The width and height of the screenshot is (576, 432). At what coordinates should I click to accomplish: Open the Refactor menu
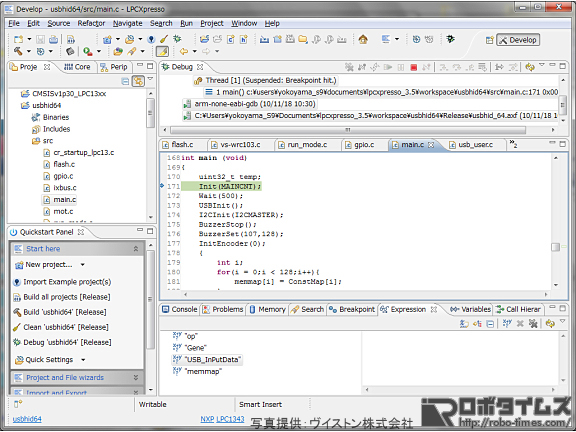click(91, 23)
